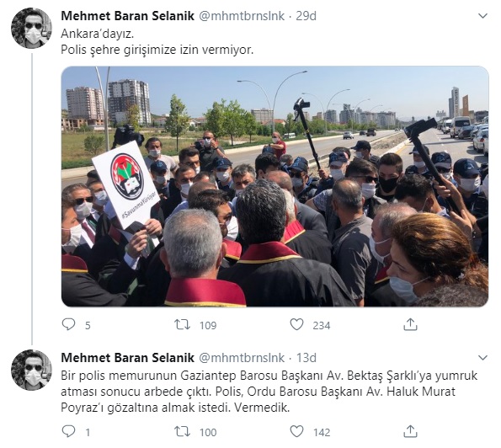This screenshot has width=501, height=448.
Task: Retweet the tweet with 100 retweets
Action: coord(183,431)
